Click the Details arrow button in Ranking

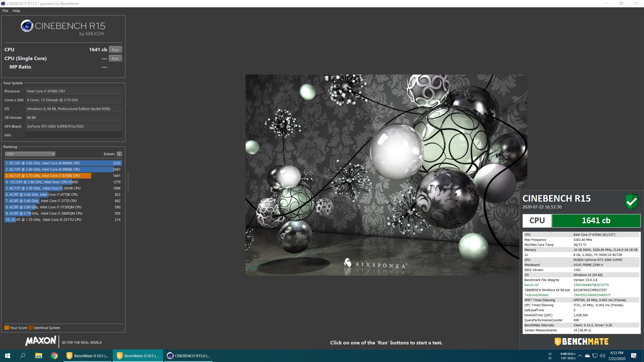[119, 154]
